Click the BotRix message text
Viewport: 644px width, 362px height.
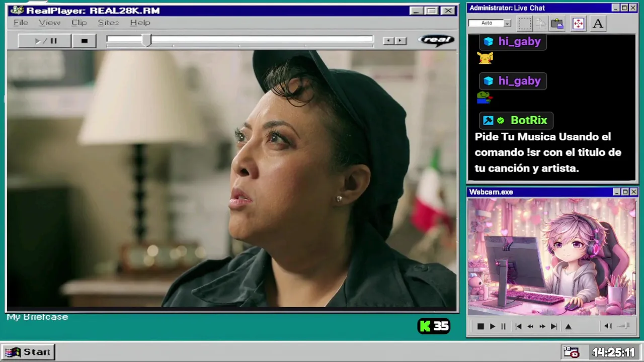click(x=548, y=152)
